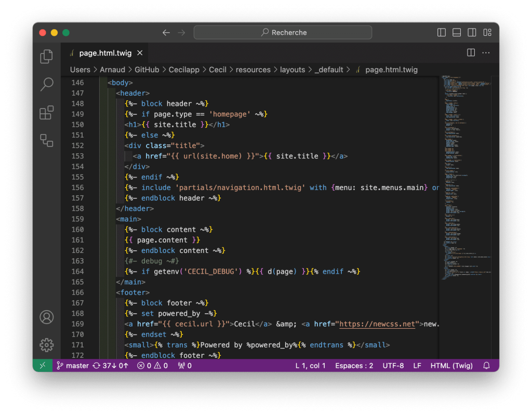Image resolution: width=532 pixels, height=415 pixels.
Task: Select language mode HTML (Twig)
Action: tap(451, 366)
